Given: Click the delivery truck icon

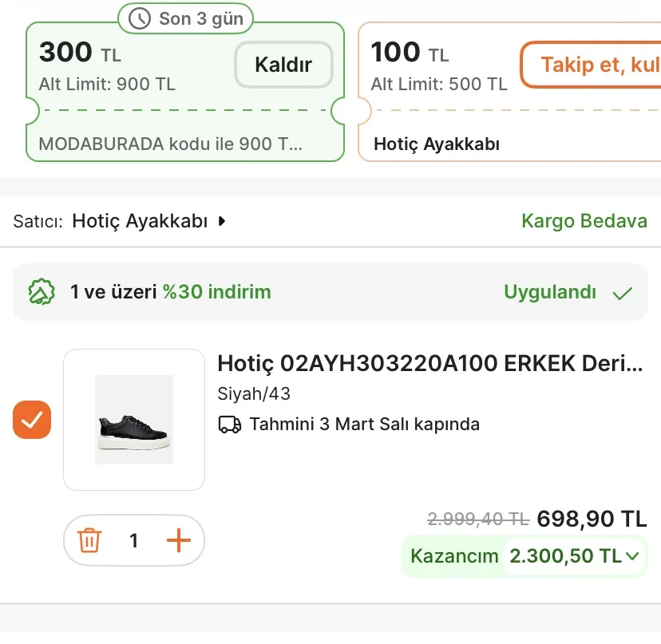Looking at the screenshot, I should coord(230,425).
